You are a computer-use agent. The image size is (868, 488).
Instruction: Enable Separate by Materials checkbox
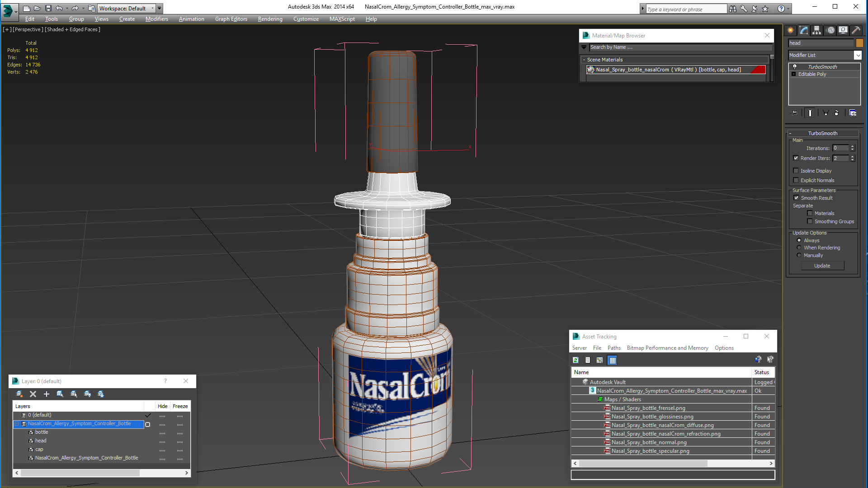810,213
